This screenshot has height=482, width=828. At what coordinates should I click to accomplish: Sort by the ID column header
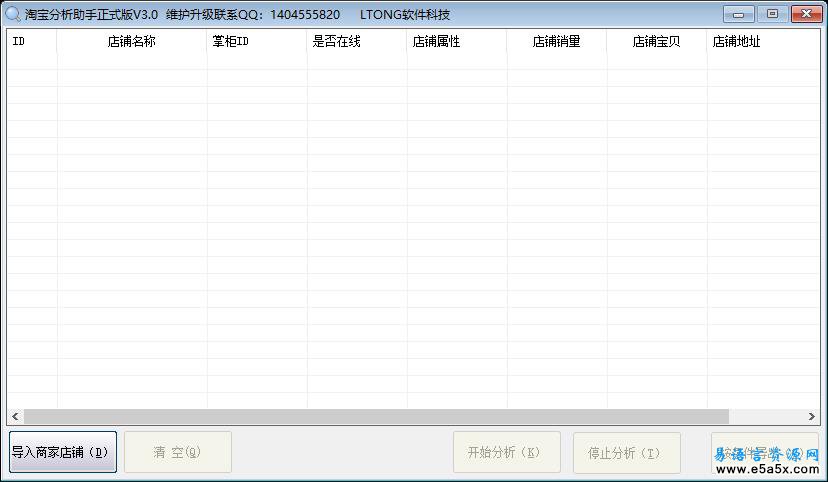[x=32, y=42]
